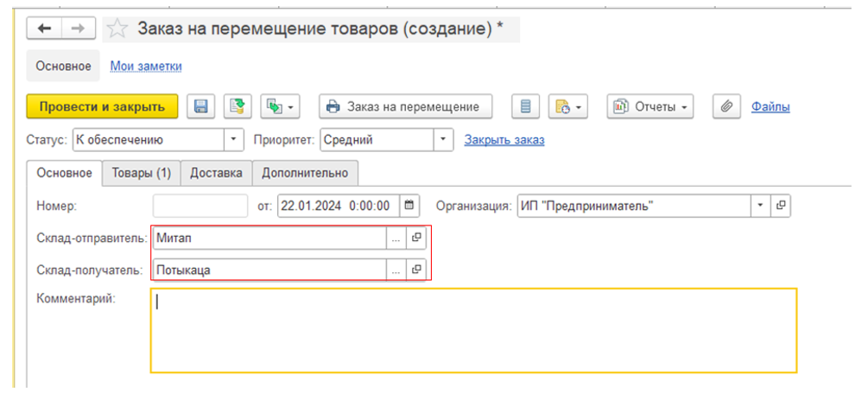
Task: Click the Приоритет field Средний
Action: (377, 140)
